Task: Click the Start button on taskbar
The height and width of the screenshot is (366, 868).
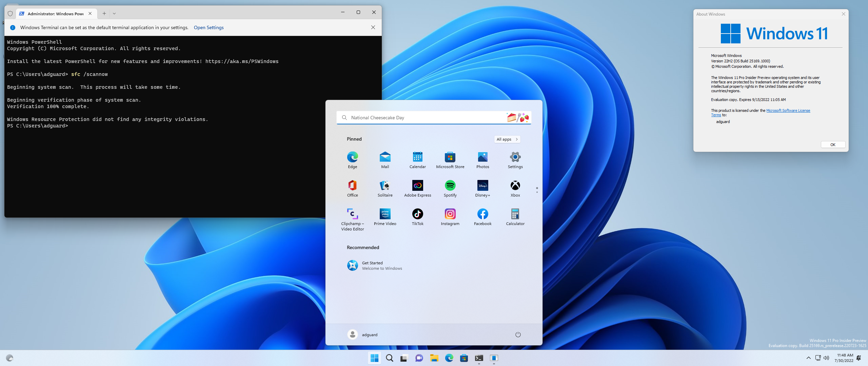Action: (x=374, y=358)
